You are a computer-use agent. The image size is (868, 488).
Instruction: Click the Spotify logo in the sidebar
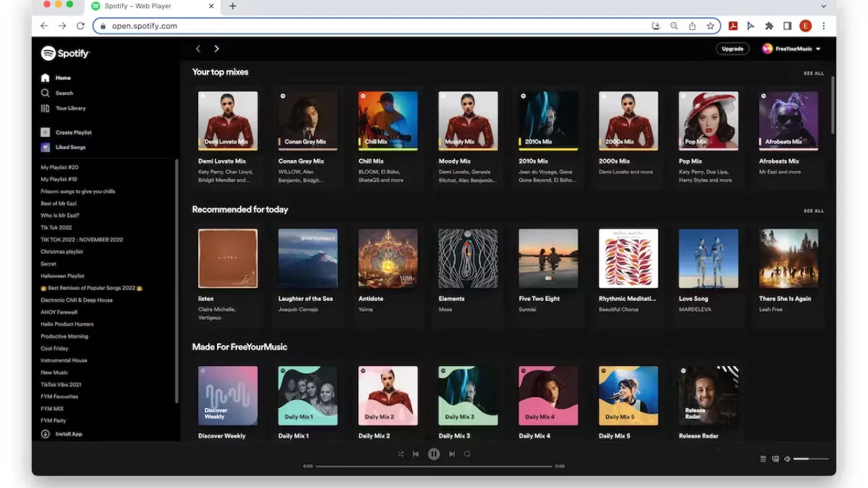(x=65, y=53)
